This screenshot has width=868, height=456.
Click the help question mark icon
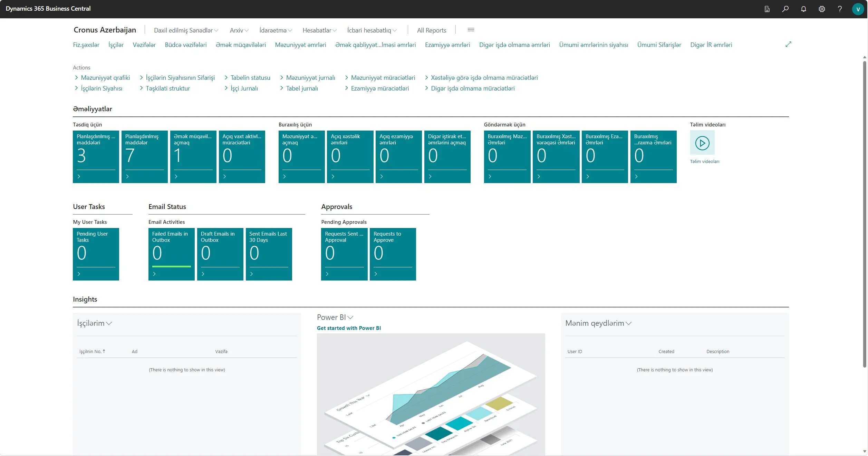[x=840, y=9]
